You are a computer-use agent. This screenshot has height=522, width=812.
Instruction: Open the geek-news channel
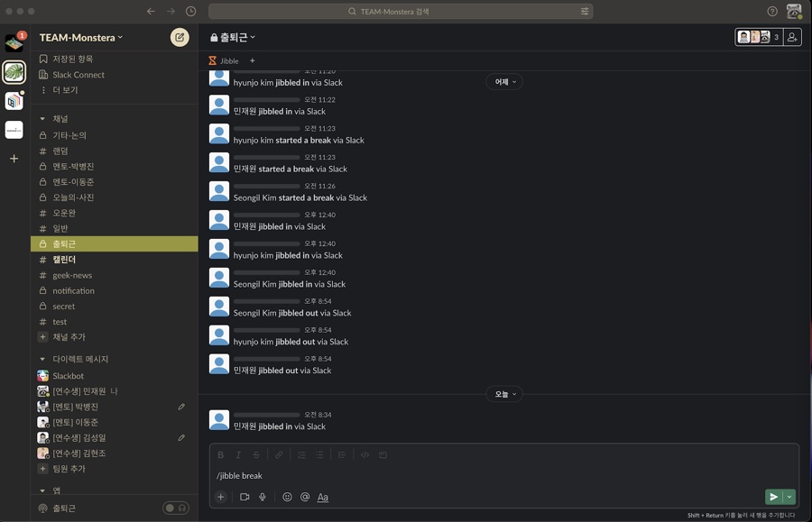tap(72, 275)
